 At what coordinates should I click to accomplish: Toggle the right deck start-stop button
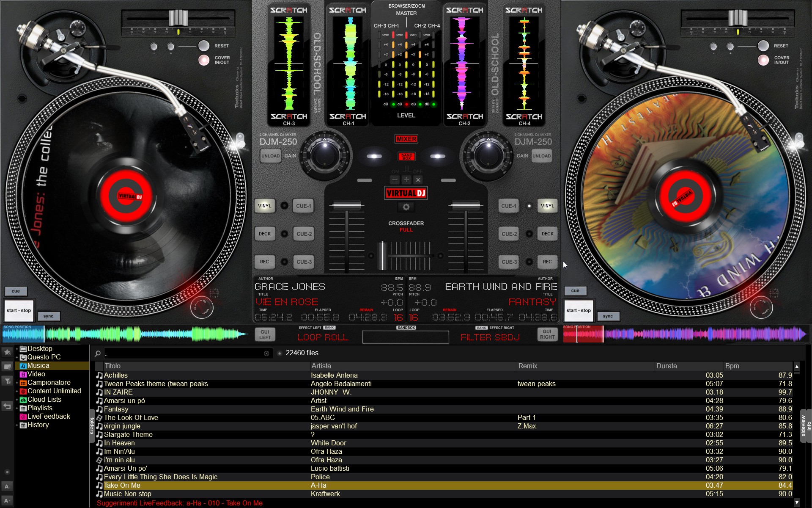tap(579, 310)
